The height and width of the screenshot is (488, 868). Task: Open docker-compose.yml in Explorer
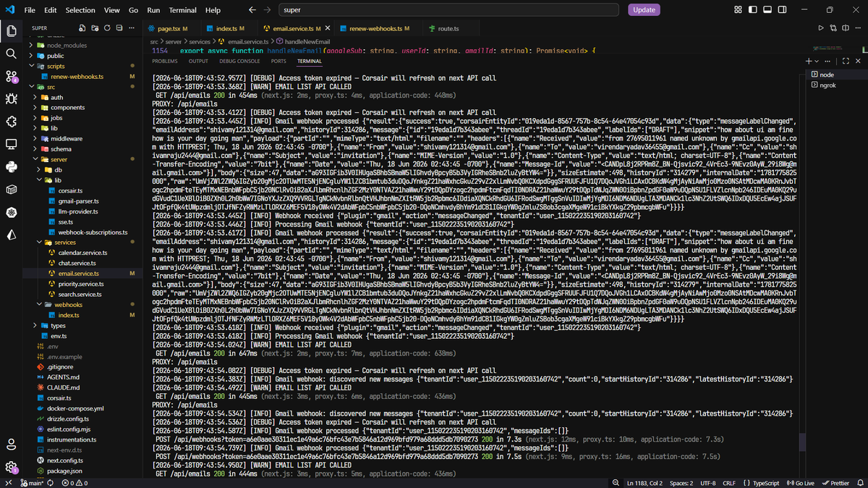(75, 408)
